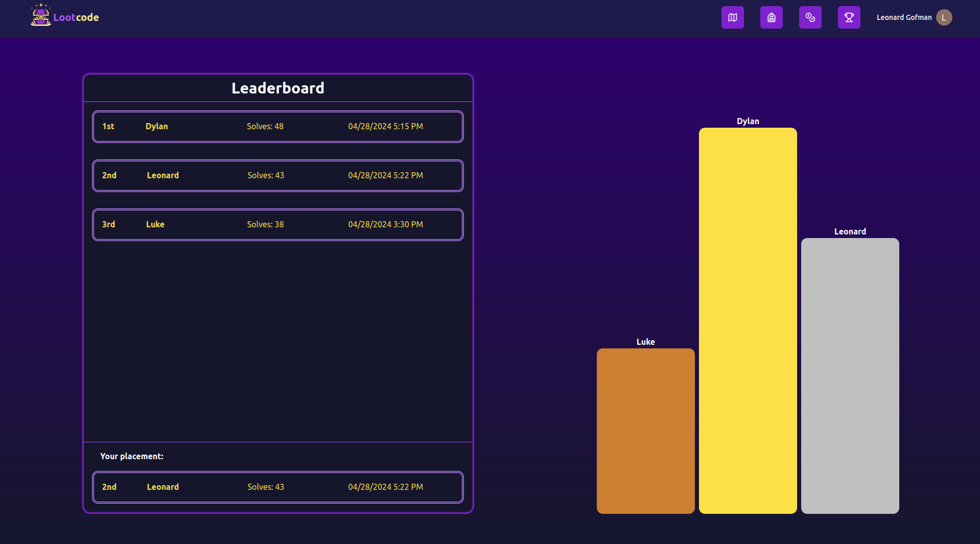Select Luke's 3rd place leaderboard row
980x544 pixels.
[278, 225]
